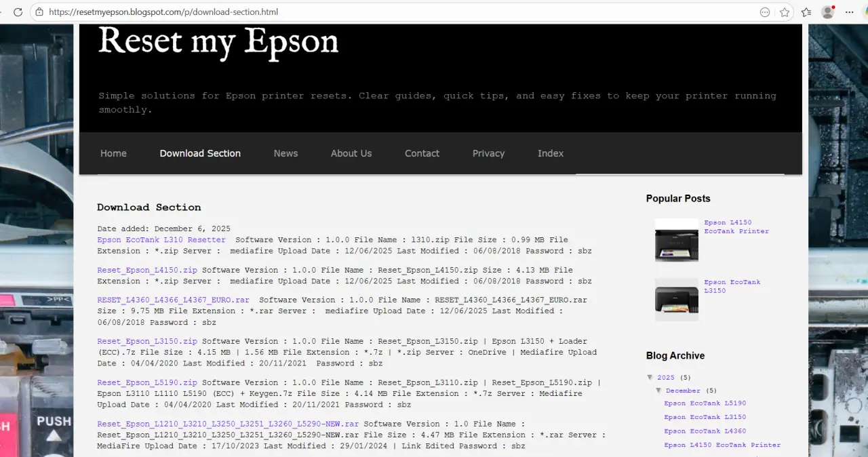Screen dimensions: 868x457
Task: Open the December archive link
Action: [x=683, y=391]
